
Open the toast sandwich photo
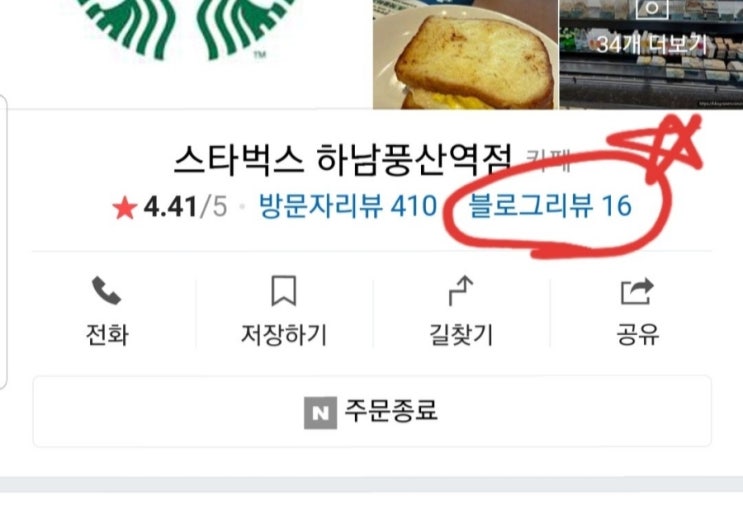(x=465, y=54)
